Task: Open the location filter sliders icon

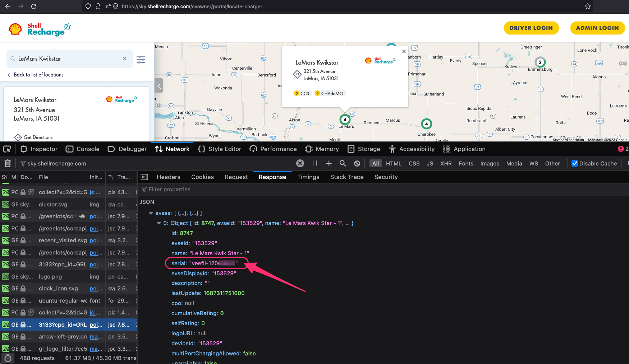Action: (x=141, y=59)
